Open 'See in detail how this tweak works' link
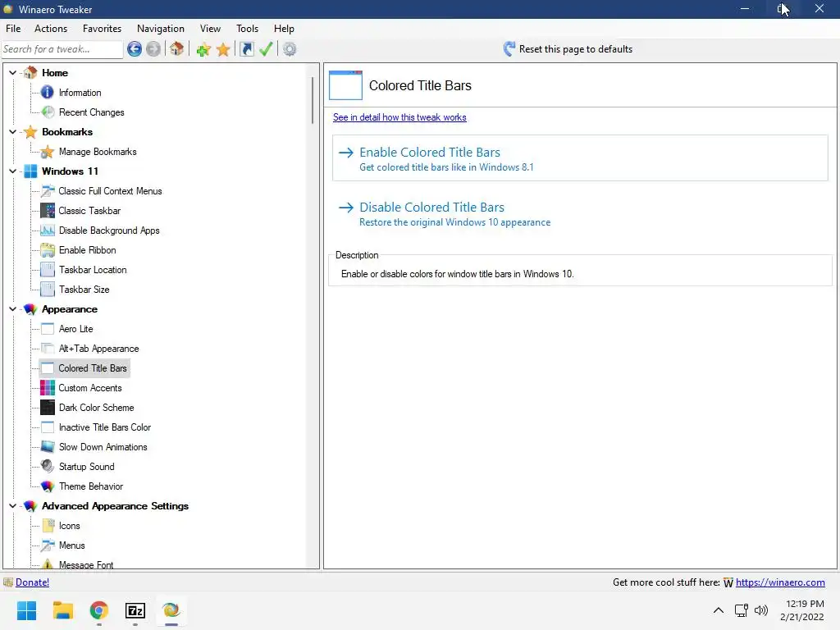840x630 pixels. [399, 117]
